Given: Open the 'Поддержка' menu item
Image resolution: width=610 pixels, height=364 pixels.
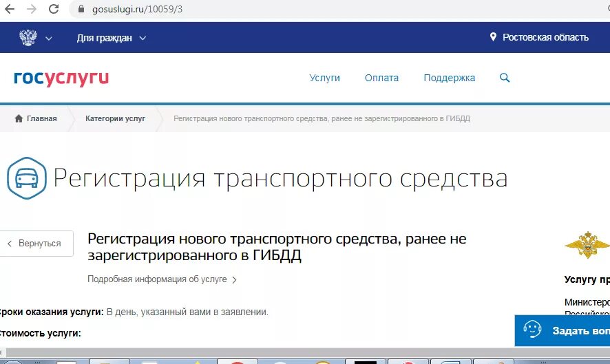Looking at the screenshot, I should [x=450, y=78].
